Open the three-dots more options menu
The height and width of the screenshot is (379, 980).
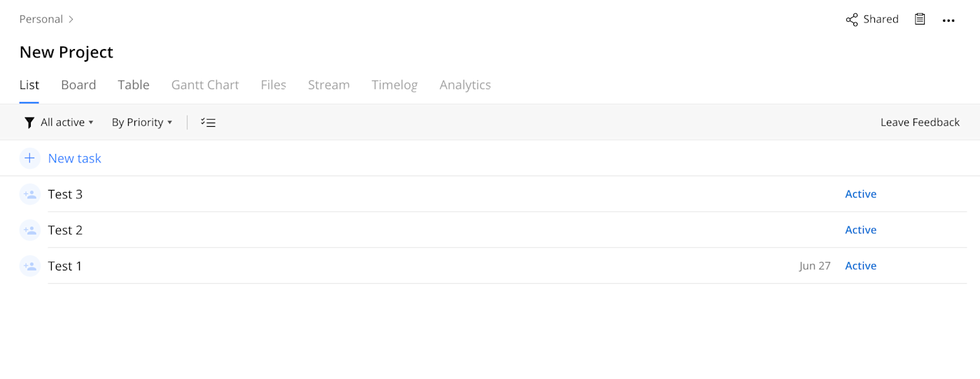pyautogui.click(x=948, y=20)
